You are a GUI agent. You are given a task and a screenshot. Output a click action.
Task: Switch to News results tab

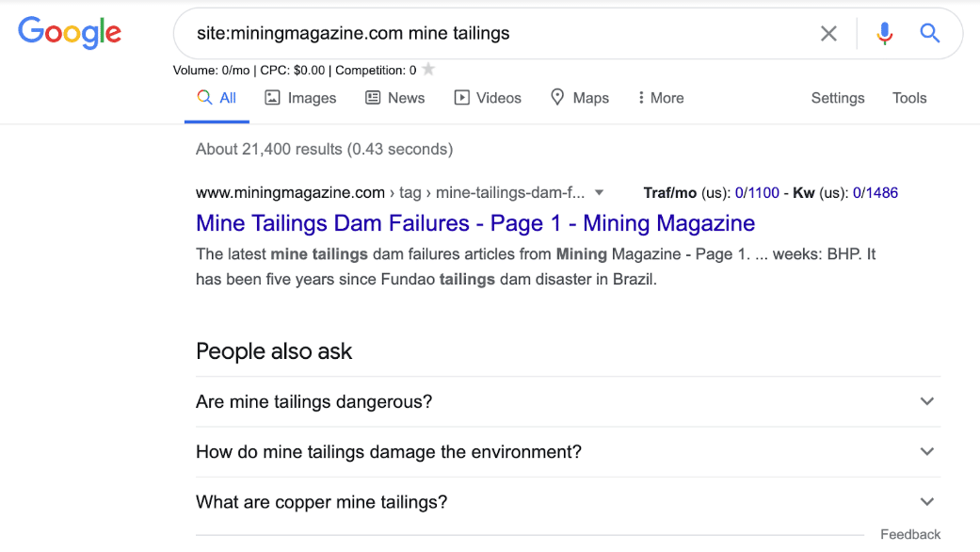394,98
